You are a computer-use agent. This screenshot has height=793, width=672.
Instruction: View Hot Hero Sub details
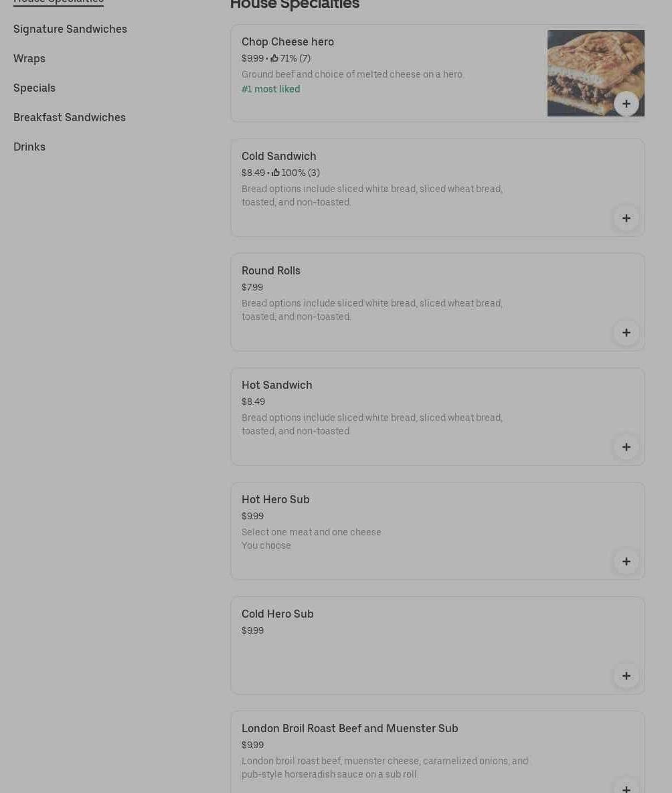click(276, 499)
